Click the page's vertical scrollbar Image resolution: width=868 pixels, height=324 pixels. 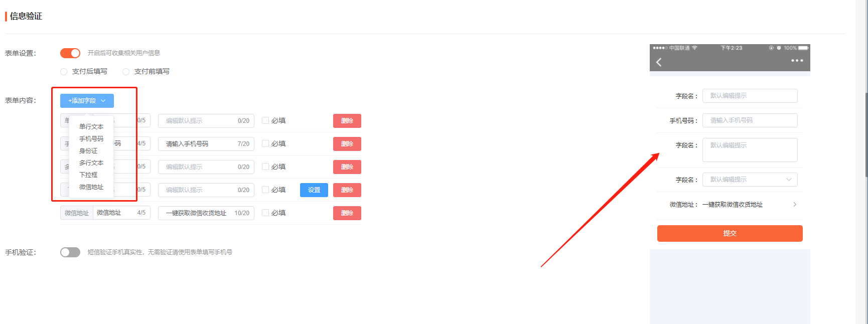point(866,135)
